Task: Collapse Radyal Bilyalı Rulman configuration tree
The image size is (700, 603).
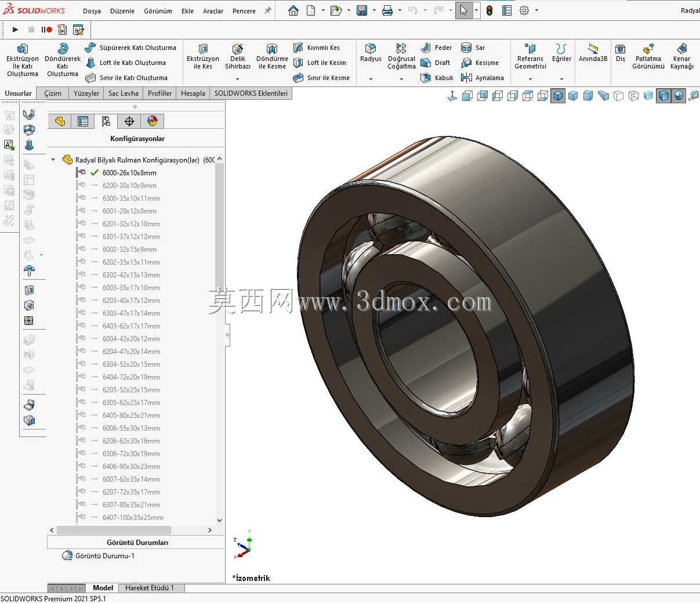Action: coord(53,160)
